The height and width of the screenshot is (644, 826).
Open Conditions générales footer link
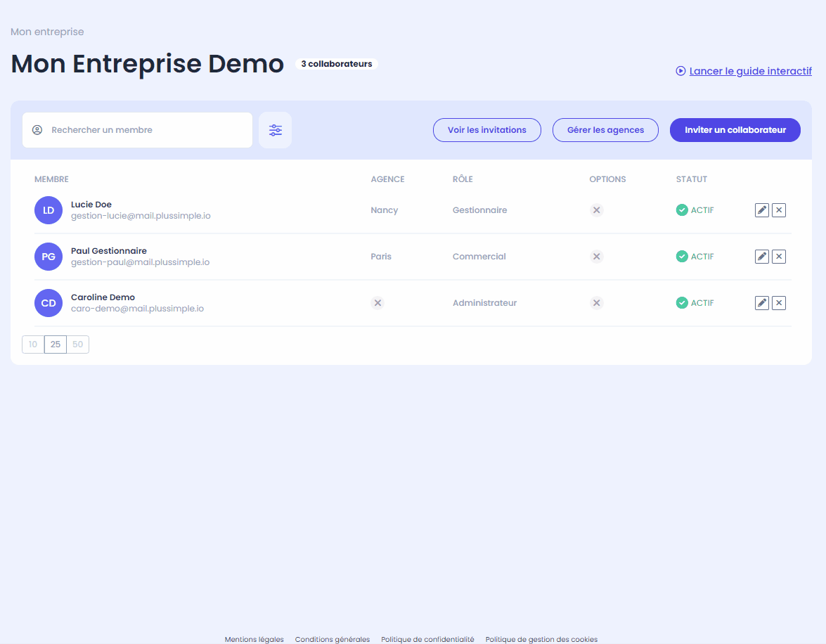[333, 639]
